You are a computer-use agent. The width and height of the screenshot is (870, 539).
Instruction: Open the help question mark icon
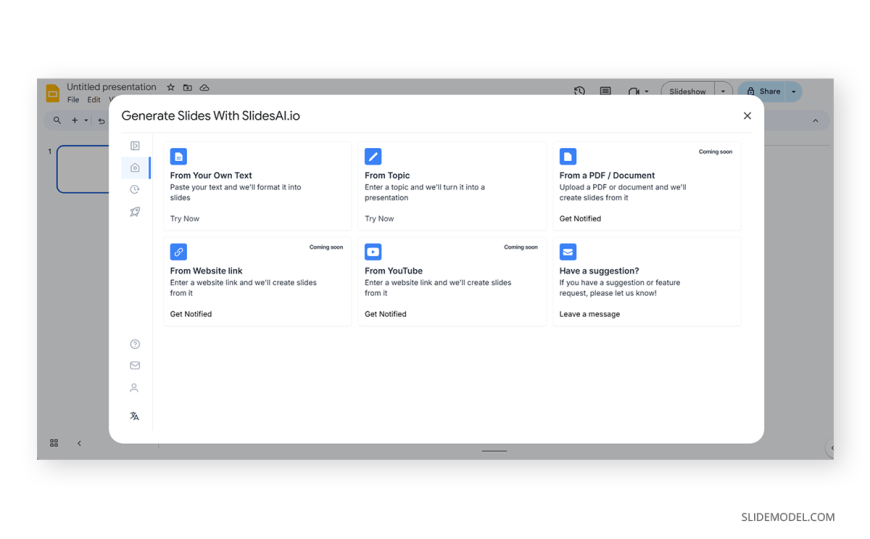135,344
